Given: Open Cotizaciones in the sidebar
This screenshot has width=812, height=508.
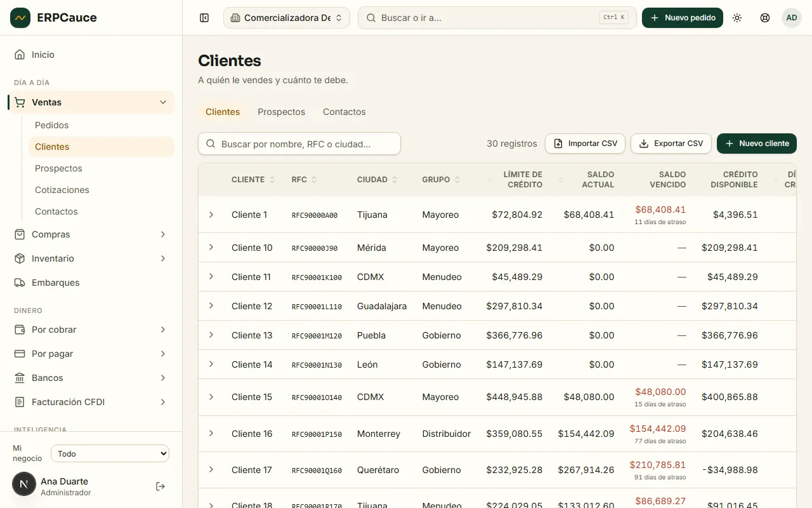Looking at the screenshot, I should tap(101, 190).
